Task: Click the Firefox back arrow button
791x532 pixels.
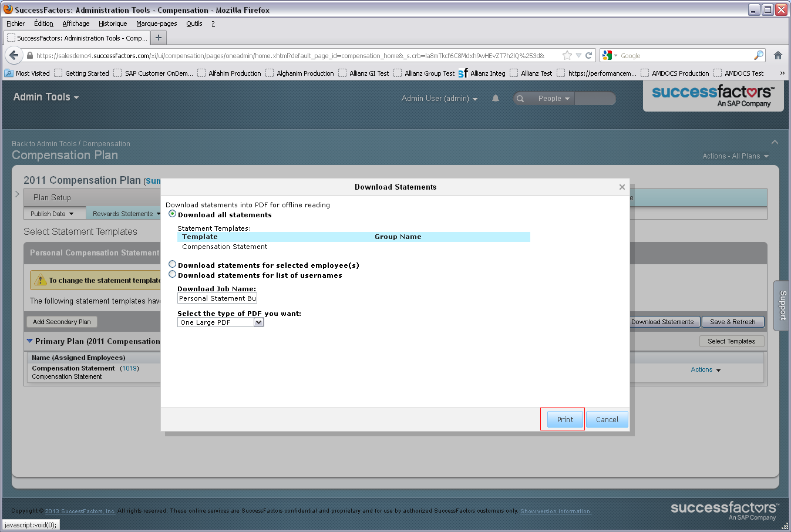Action: 14,55
